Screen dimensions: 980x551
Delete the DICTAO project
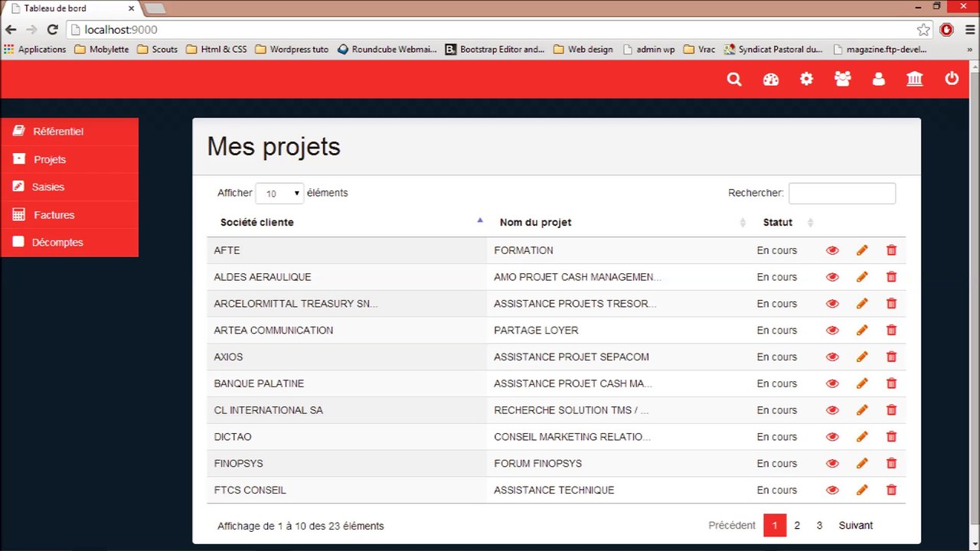point(891,437)
